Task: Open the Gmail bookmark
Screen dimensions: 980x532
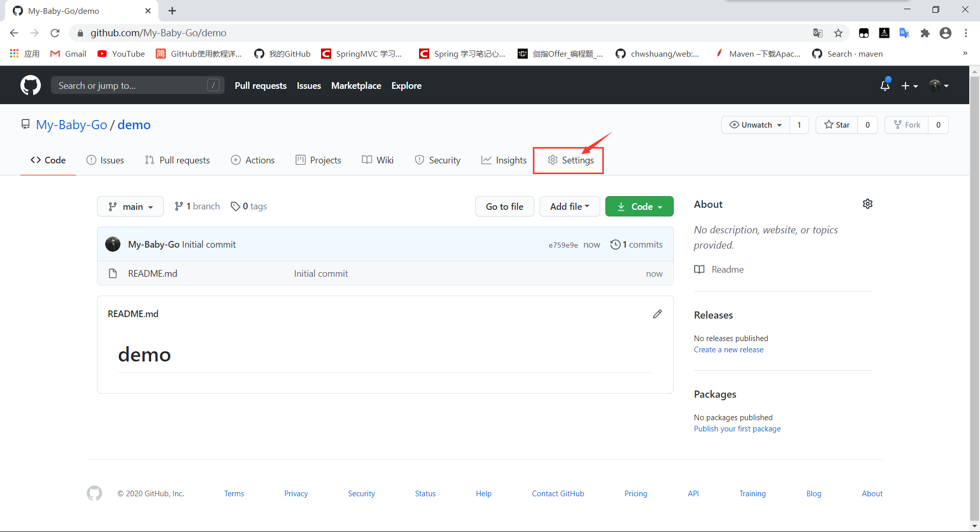Action: pyautogui.click(x=68, y=54)
